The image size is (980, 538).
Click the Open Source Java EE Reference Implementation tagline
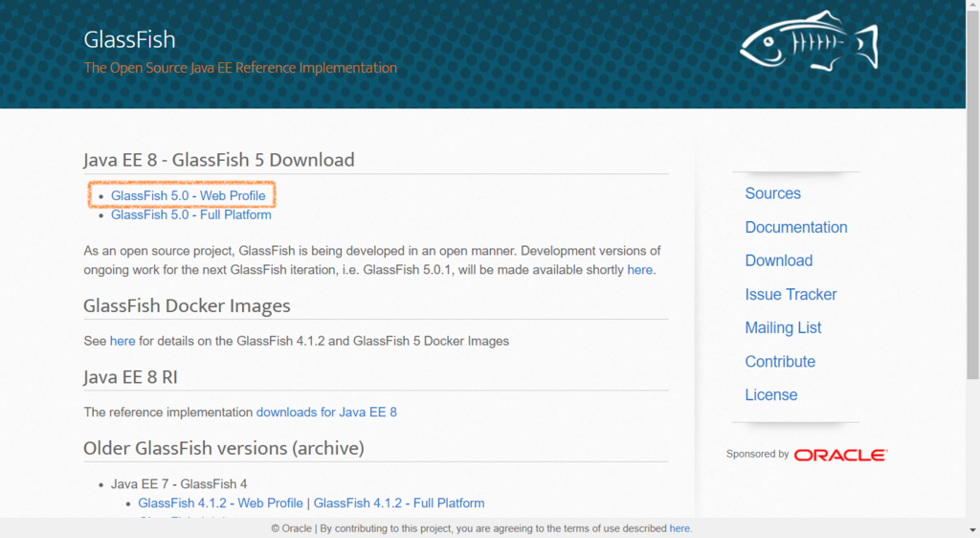tap(240, 67)
